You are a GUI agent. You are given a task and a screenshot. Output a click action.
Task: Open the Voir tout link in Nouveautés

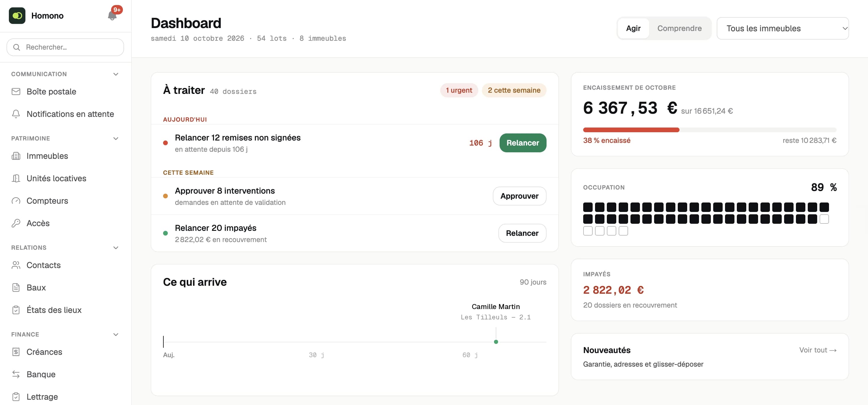point(818,350)
